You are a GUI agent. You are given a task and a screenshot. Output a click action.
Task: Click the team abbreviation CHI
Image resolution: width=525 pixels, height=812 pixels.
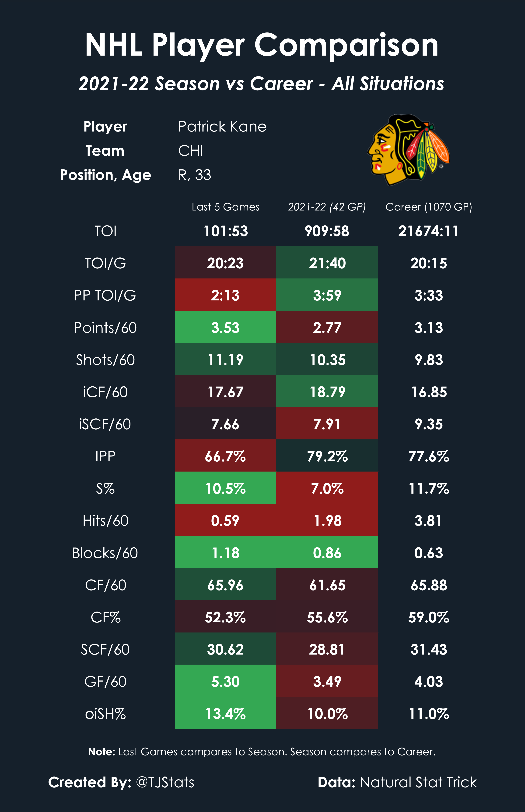pos(191,151)
